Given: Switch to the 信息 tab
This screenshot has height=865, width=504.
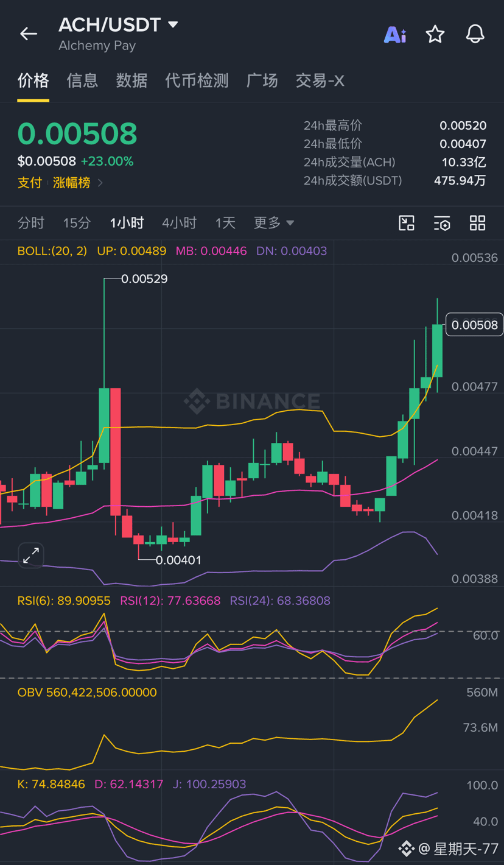Looking at the screenshot, I should pyautogui.click(x=82, y=80).
